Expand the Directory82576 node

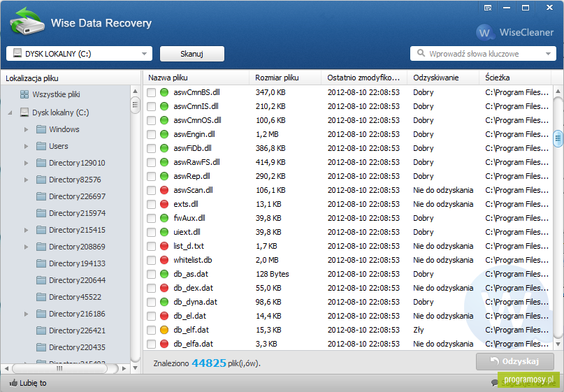[x=26, y=180]
